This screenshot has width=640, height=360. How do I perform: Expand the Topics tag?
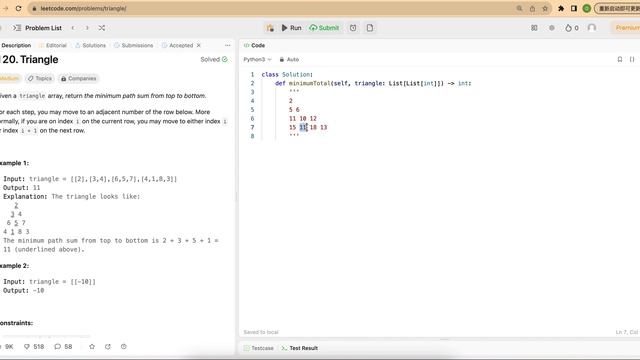point(40,78)
